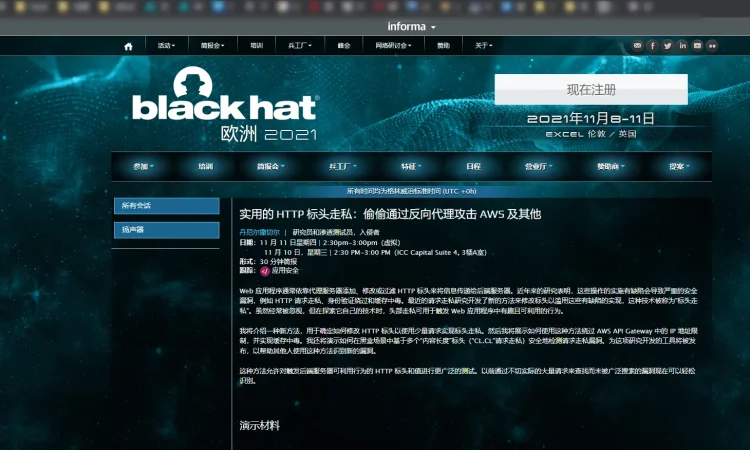This screenshot has width=750, height=450.
Task: Open the Facebook icon in top bar
Action: click(652, 45)
